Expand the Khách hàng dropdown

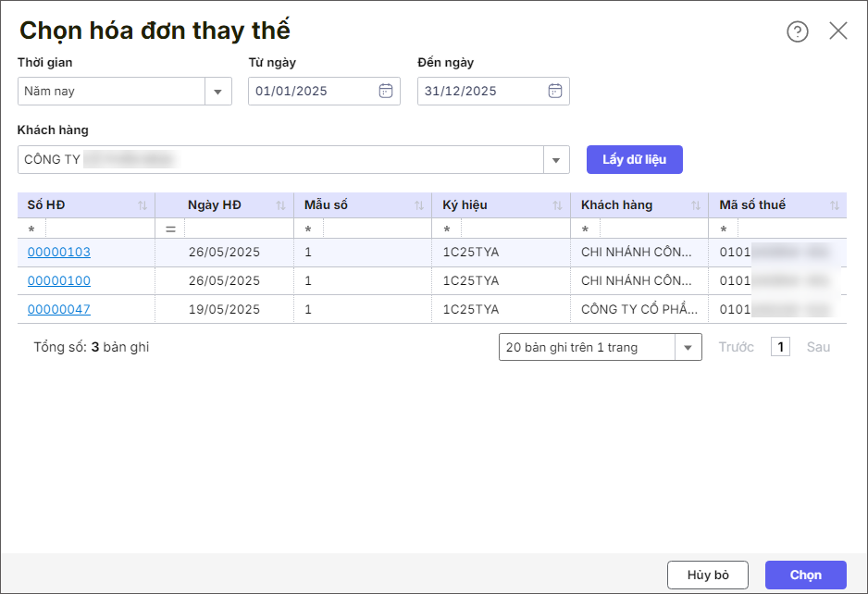pyautogui.click(x=555, y=160)
